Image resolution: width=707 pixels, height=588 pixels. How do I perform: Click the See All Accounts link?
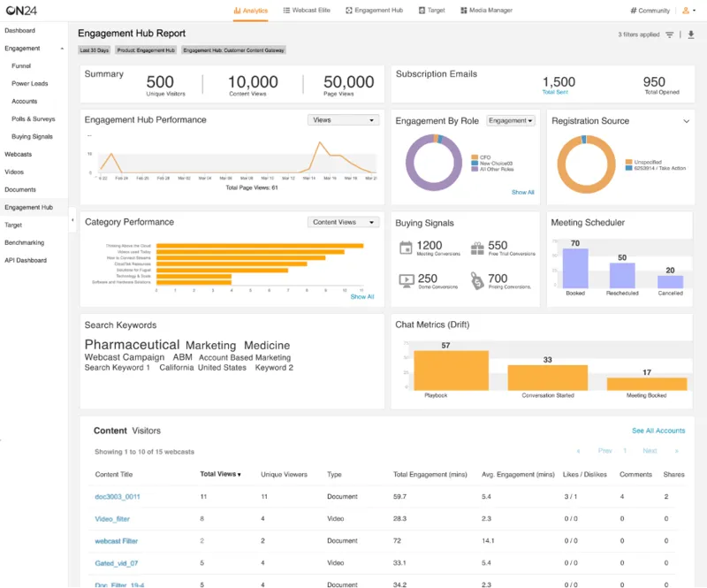pyautogui.click(x=658, y=431)
